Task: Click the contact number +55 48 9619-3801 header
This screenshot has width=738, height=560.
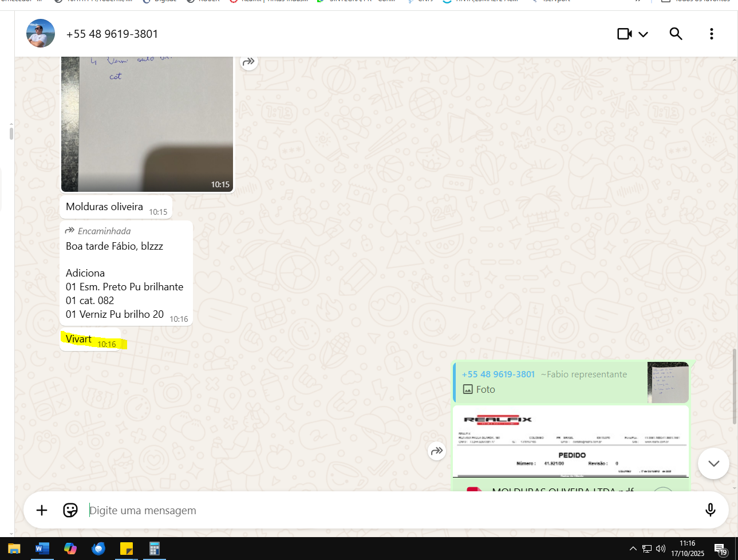Action: 112,34
